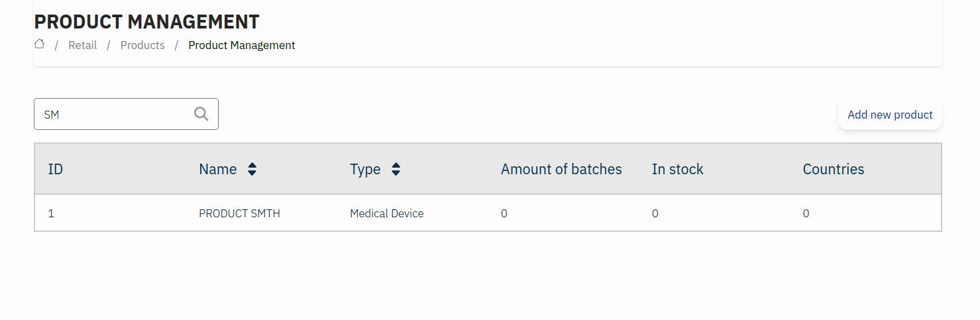Click the Medical Device type cell
The image size is (980, 320).
pos(386,213)
